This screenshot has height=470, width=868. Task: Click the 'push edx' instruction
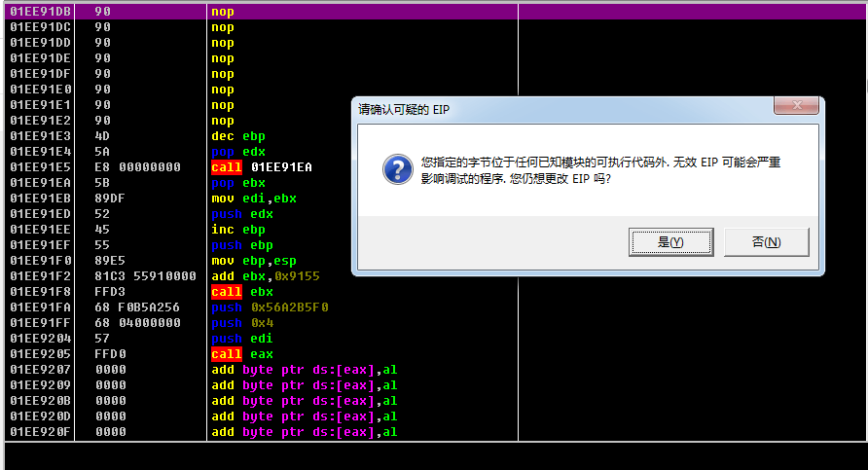pos(242,214)
